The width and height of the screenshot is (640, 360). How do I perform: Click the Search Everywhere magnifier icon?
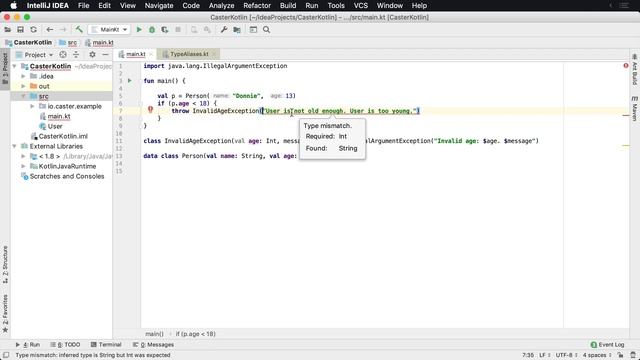pyautogui.click(x=267, y=30)
